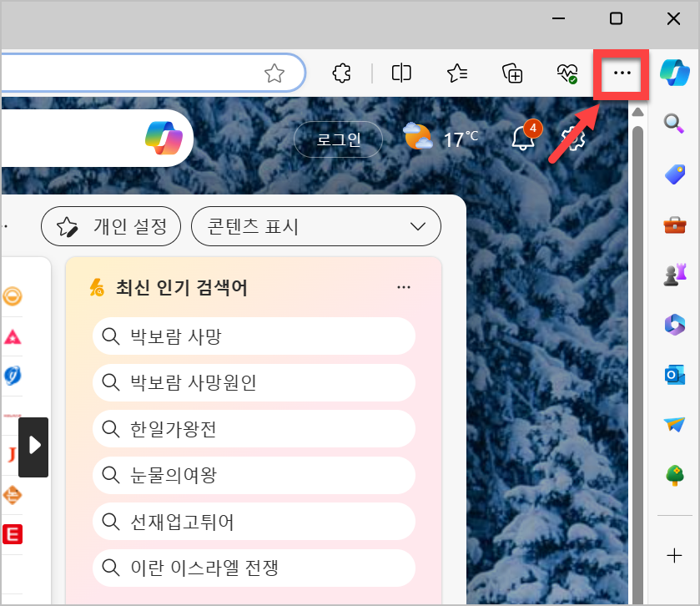Add this page to favorites star
Screen dimensions: 700x606
click(274, 73)
